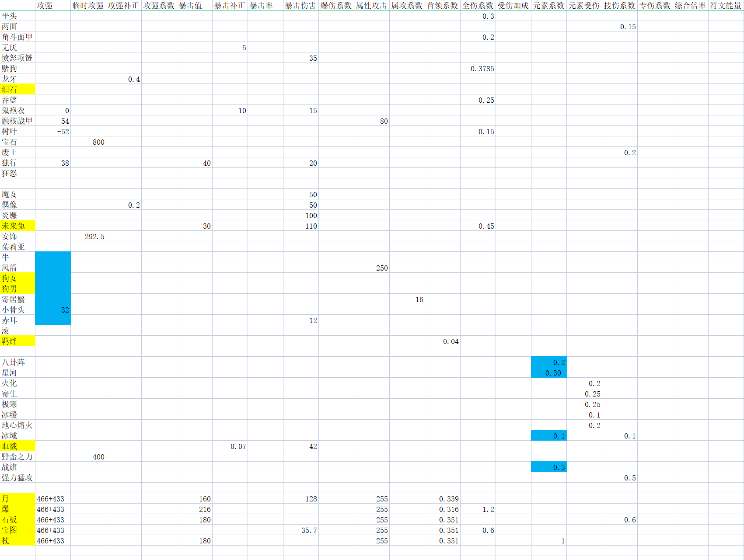The height and width of the screenshot is (560, 744).
Task: Click the blue 0.2 cell in 八卦阵 row
Action: click(x=549, y=362)
